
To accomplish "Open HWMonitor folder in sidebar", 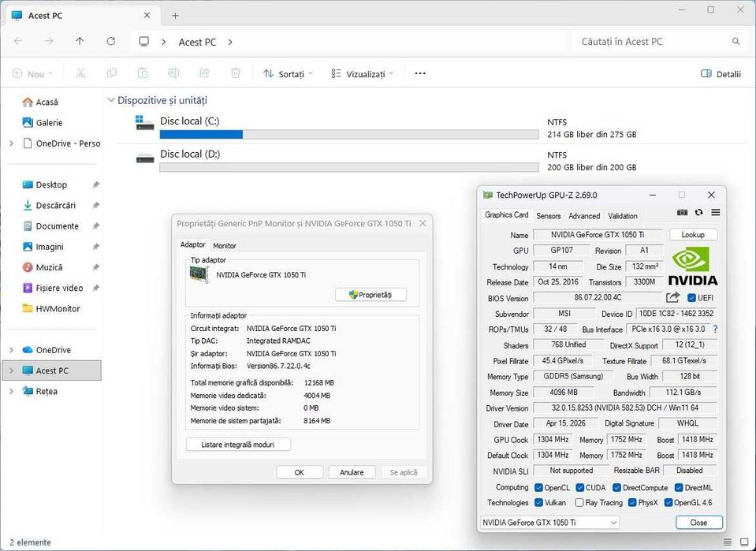I will (x=51, y=308).
